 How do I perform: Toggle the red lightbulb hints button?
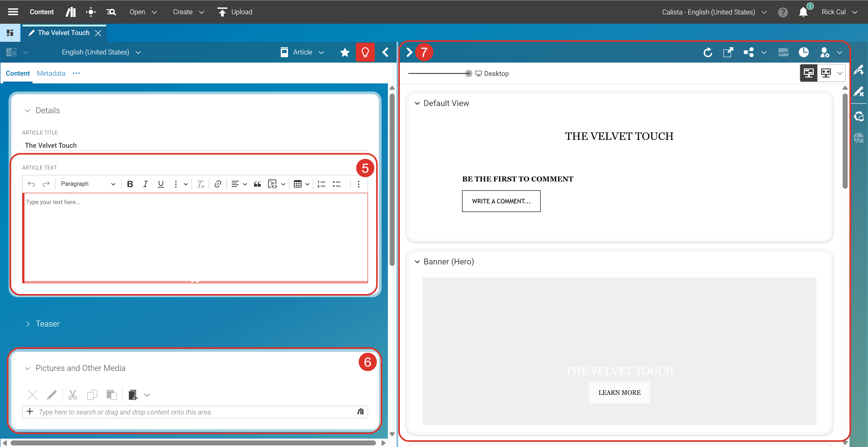pyautogui.click(x=365, y=52)
